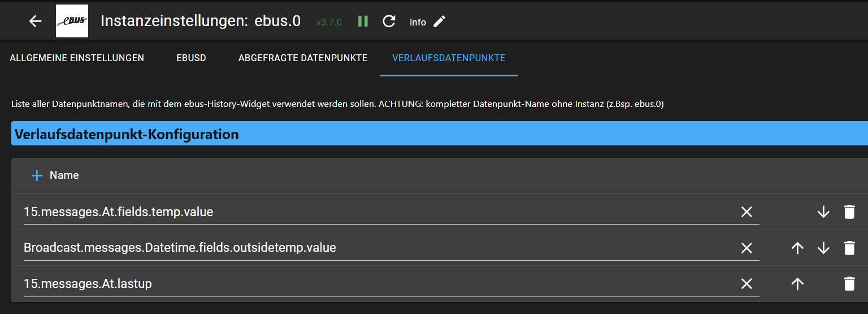Delete the 15.messages.At.lastup row
The width and height of the screenshot is (868, 314).
coord(849,283)
